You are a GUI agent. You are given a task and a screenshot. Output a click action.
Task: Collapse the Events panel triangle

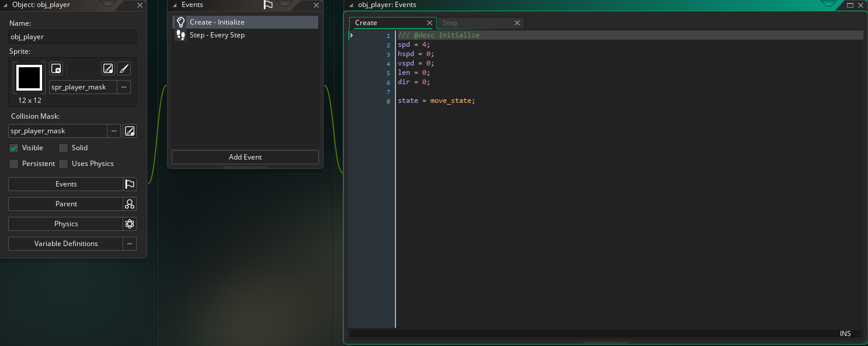(175, 5)
